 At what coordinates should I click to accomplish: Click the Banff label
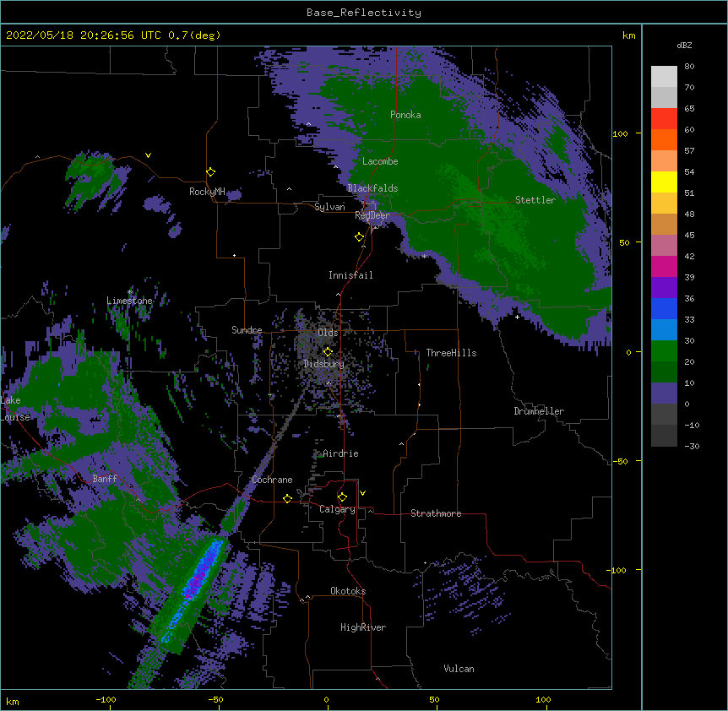pos(105,479)
